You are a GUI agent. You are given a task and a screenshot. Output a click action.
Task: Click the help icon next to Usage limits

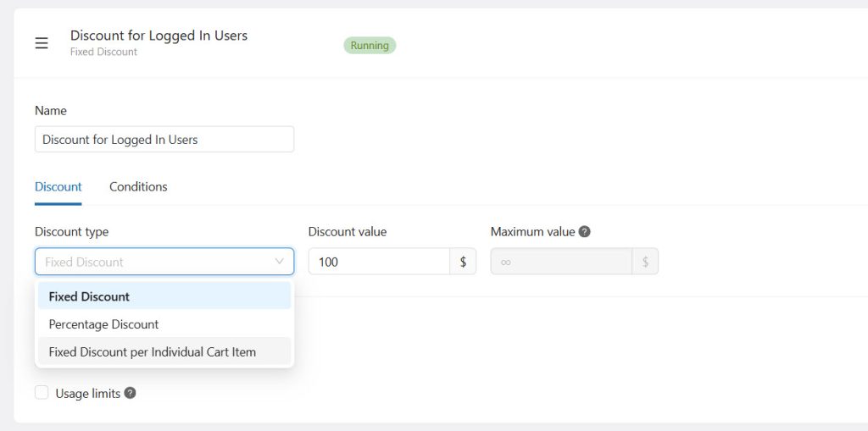[130, 393]
